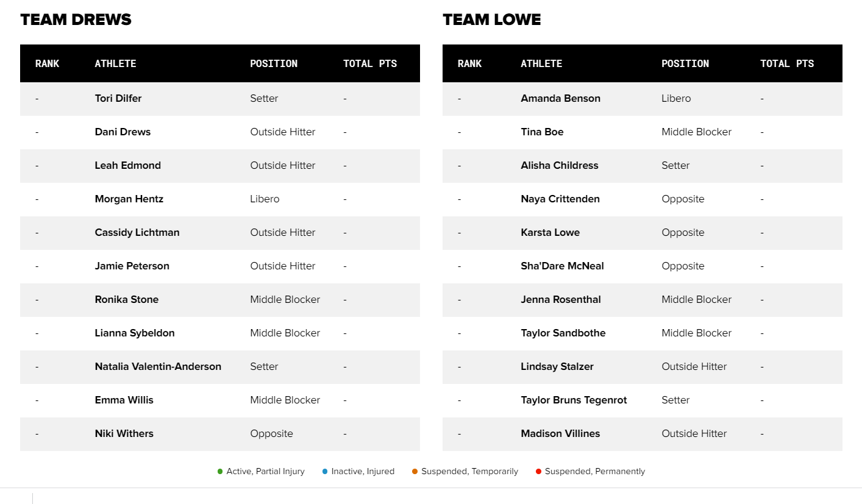Sort Team Lowe by TOTAL PTS header
This screenshot has height=504, width=862.
pos(787,63)
